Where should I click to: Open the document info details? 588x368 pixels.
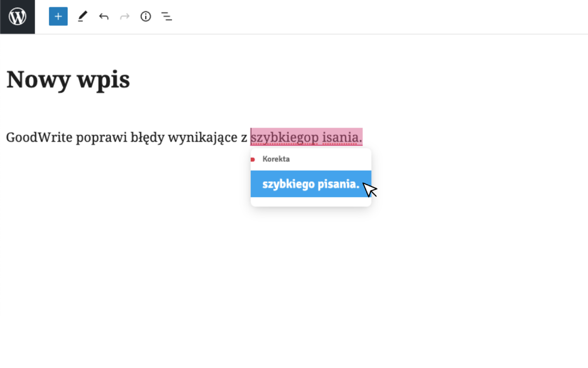point(146,17)
